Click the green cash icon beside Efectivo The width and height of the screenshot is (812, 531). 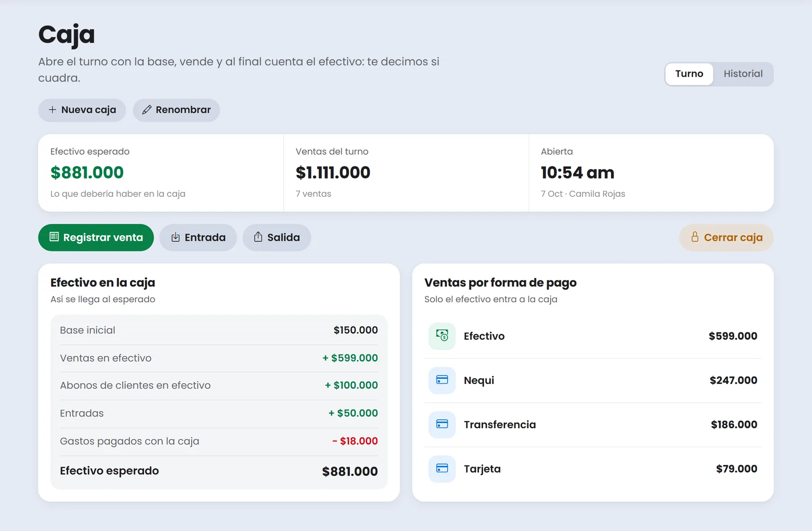[x=442, y=336]
